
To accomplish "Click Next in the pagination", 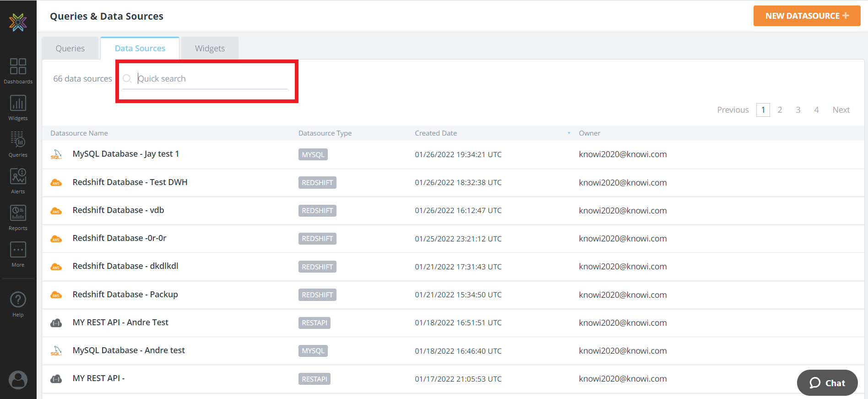I will pyautogui.click(x=841, y=110).
